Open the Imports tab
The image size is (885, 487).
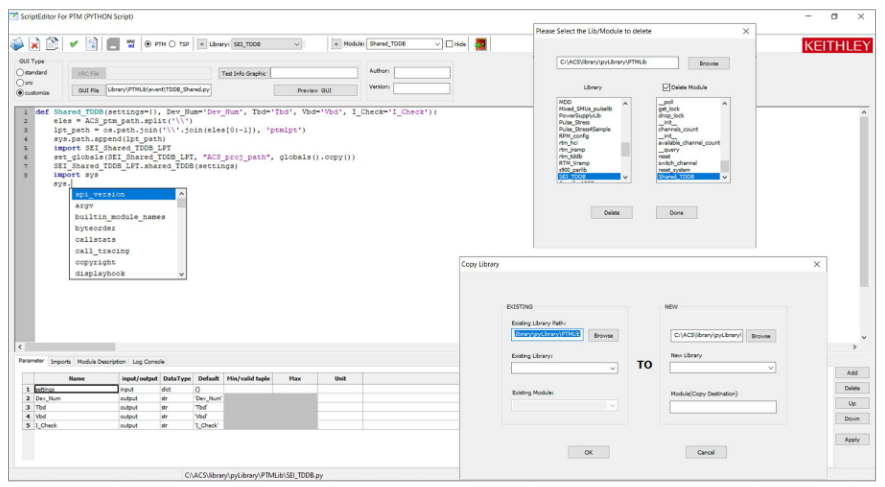coord(61,361)
